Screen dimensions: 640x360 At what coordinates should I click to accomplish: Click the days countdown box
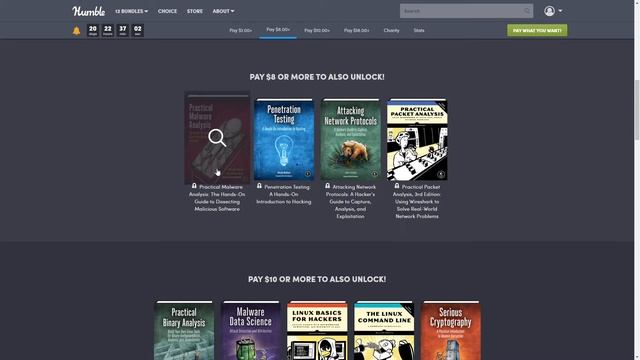(93, 30)
